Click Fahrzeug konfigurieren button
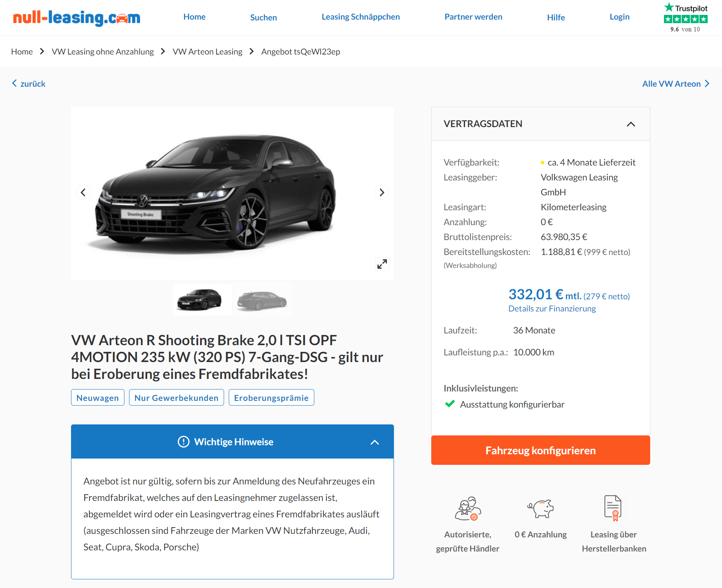 [x=540, y=450]
